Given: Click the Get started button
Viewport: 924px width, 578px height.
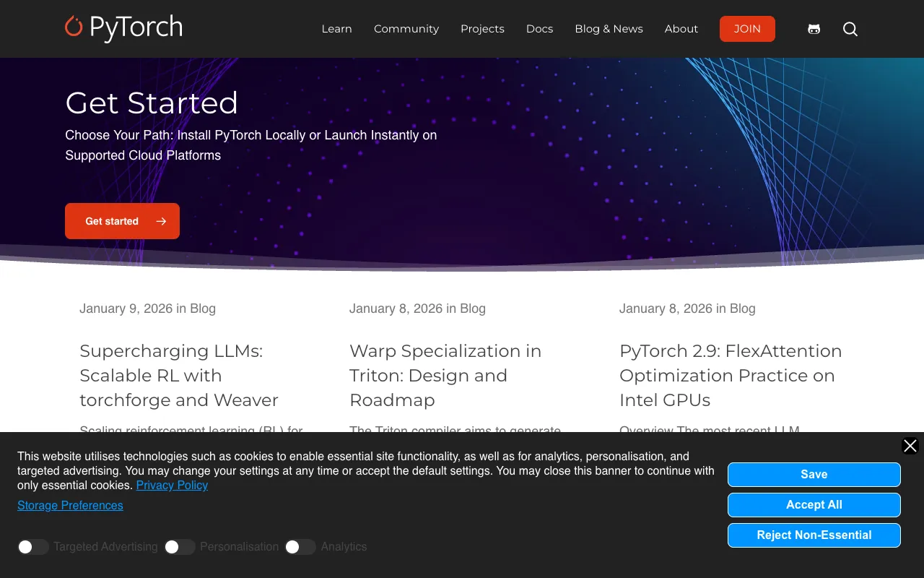Looking at the screenshot, I should pyautogui.click(x=122, y=221).
